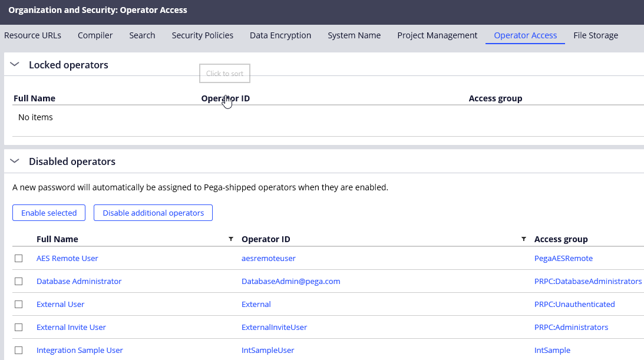The width and height of the screenshot is (644, 360).
Task: Open the AES Remote User operator link
Action: pyautogui.click(x=67, y=258)
